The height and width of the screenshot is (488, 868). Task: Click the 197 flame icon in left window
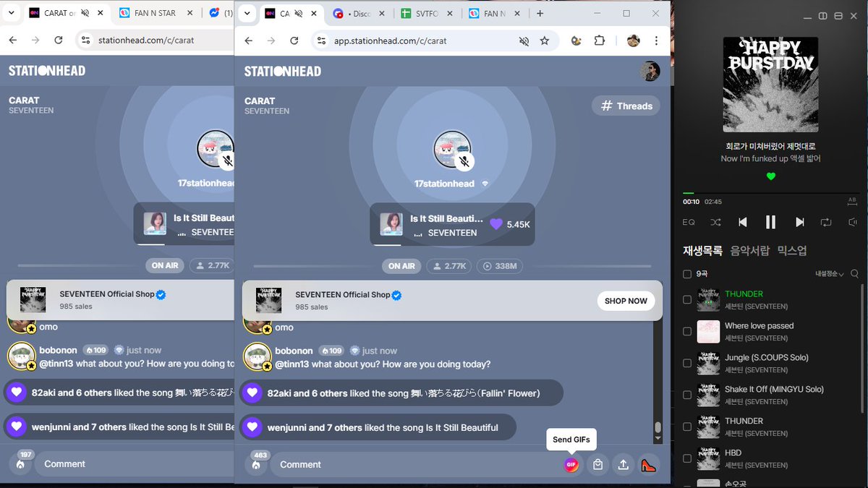(x=20, y=464)
